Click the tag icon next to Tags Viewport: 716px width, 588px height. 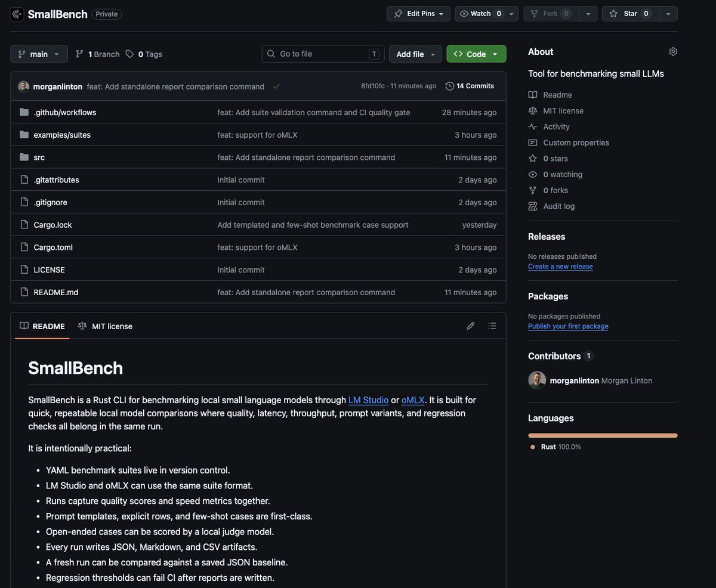pos(129,54)
